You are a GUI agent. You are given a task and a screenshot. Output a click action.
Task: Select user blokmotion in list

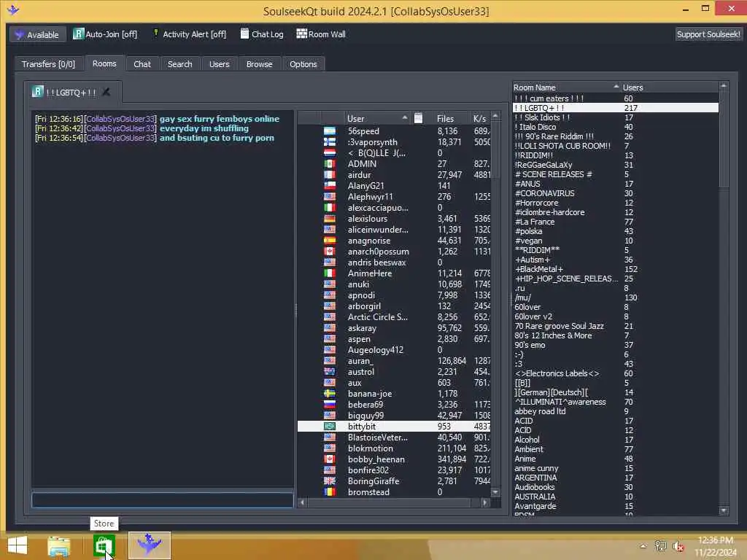point(394,448)
